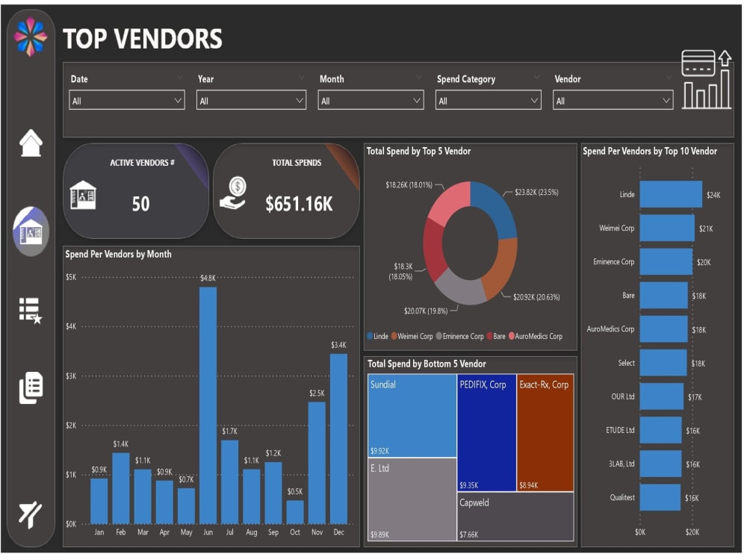747x560 pixels.
Task: Open the Spend Category dropdown
Action: pyautogui.click(x=533, y=99)
